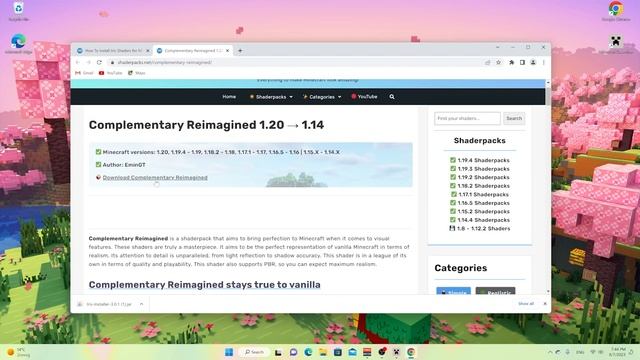
Task: Click the site navigation search magnifier icon
Action: coord(392,97)
